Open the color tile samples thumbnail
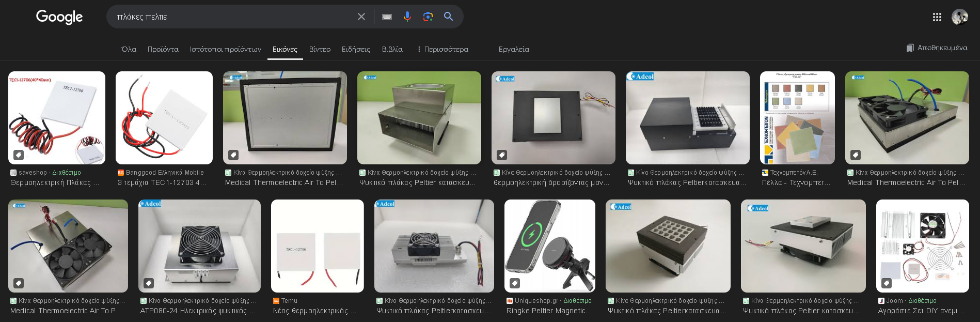Viewport: 980px width, 322px height. coord(797,118)
